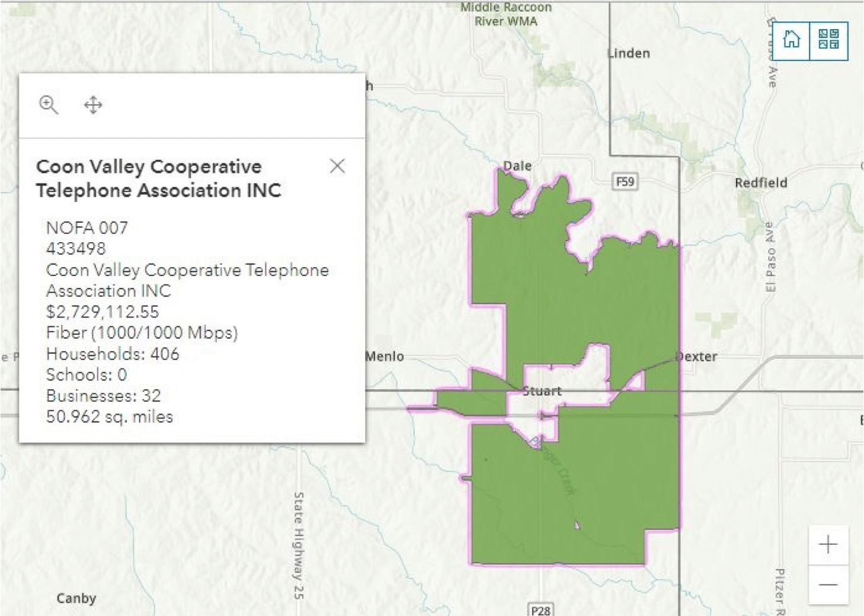
Task: Click the Schools: 0 line
Action: point(87,374)
